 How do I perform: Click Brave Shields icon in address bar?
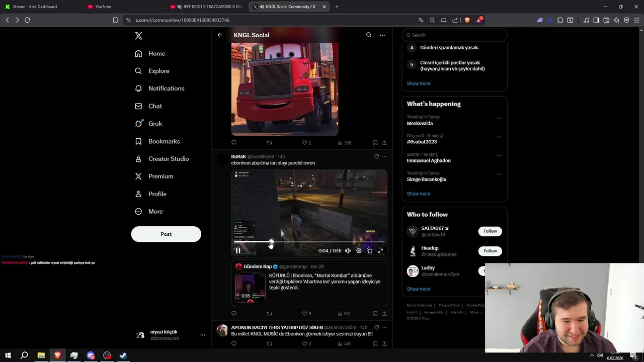point(467,20)
